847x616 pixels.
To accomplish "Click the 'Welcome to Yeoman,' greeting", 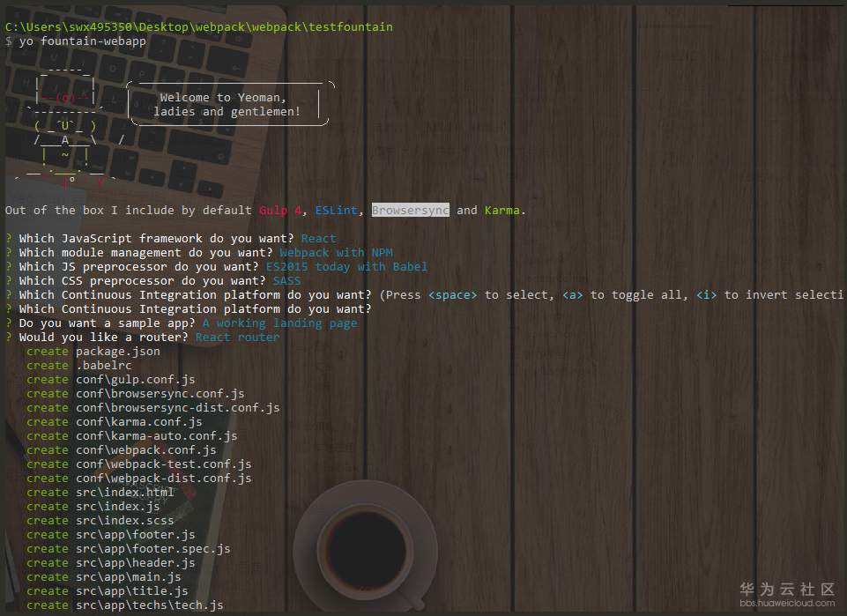I will pyautogui.click(x=223, y=98).
